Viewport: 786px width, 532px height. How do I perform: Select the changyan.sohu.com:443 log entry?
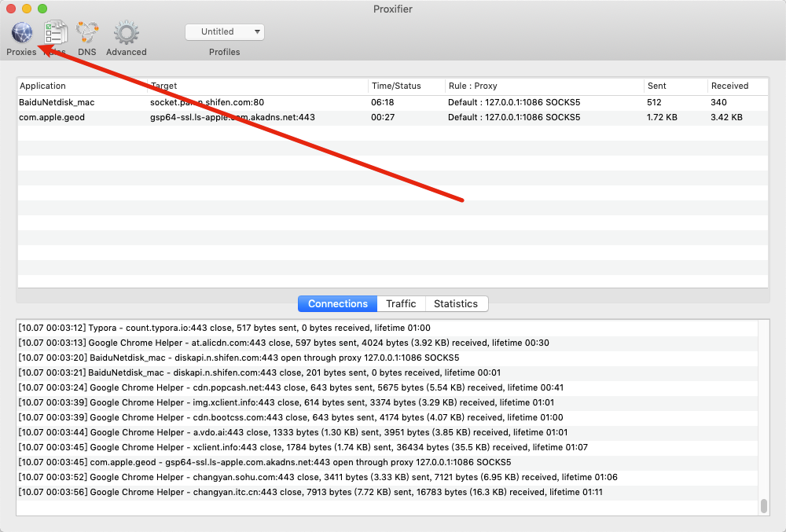(x=387, y=477)
